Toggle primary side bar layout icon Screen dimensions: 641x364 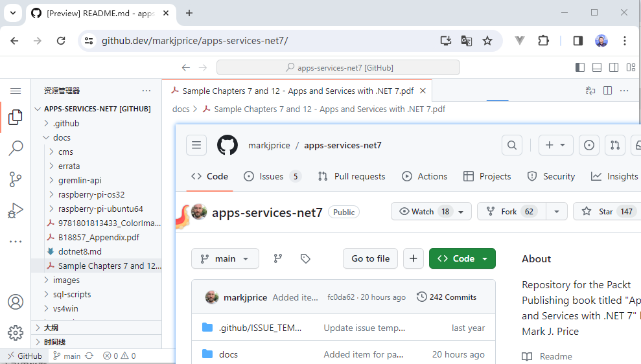pos(579,67)
